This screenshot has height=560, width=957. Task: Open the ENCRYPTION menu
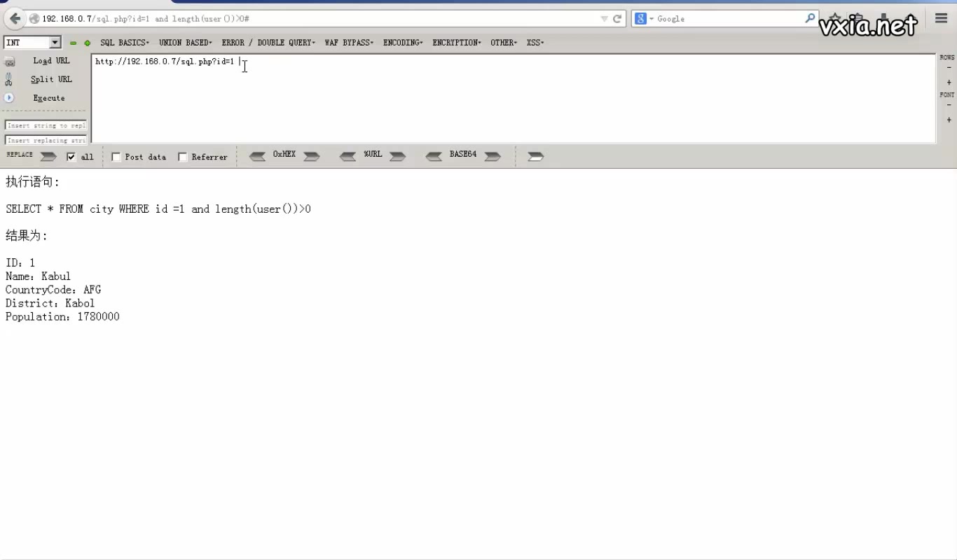[x=457, y=43]
